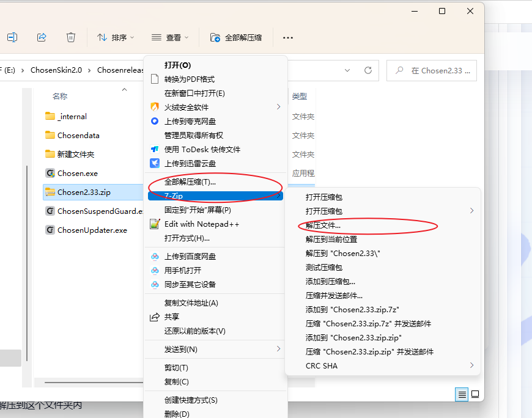Switch to large icons view at bottom right

(x=475, y=394)
